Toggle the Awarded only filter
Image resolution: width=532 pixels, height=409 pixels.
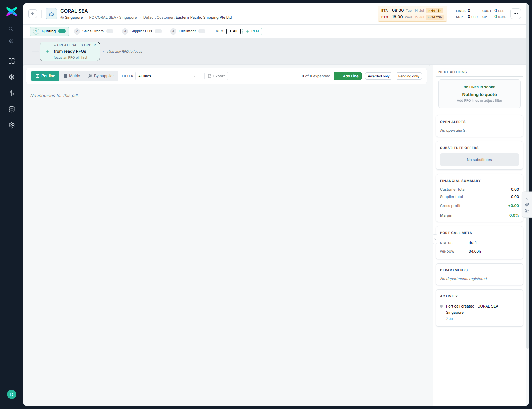click(x=379, y=76)
